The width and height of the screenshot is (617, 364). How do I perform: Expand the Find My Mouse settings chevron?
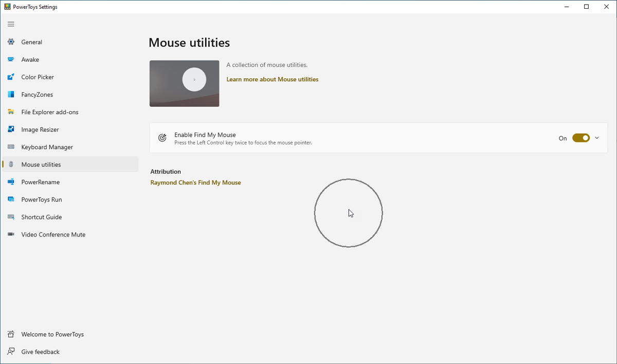pos(597,138)
